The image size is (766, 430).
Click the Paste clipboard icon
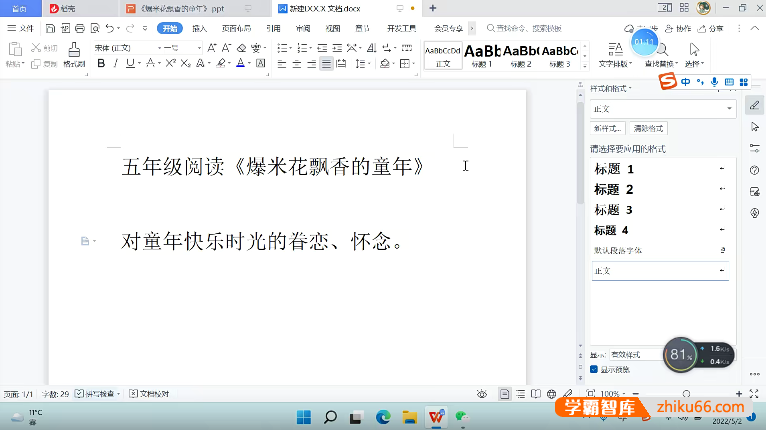point(15,49)
